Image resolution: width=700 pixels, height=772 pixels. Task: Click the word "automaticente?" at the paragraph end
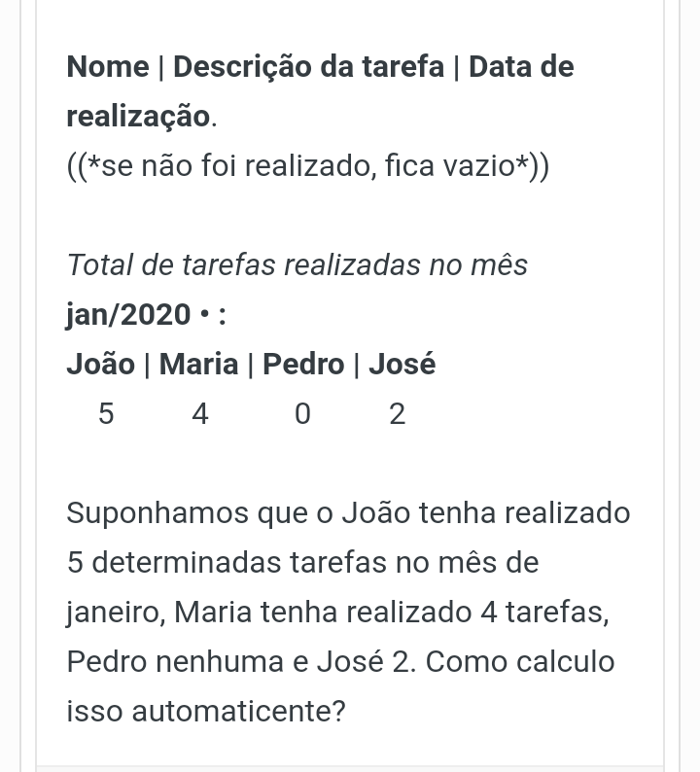tap(239, 711)
